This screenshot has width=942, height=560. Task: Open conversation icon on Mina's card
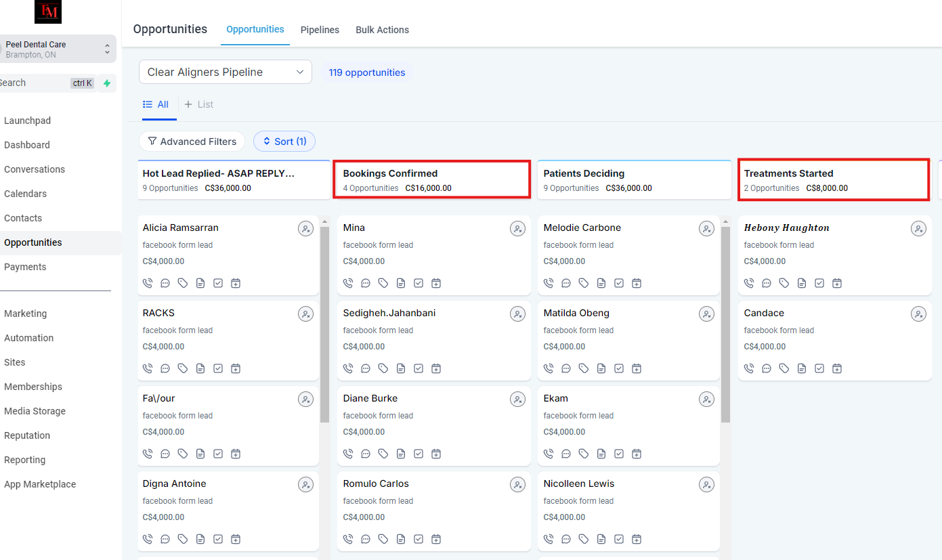tap(366, 283)
